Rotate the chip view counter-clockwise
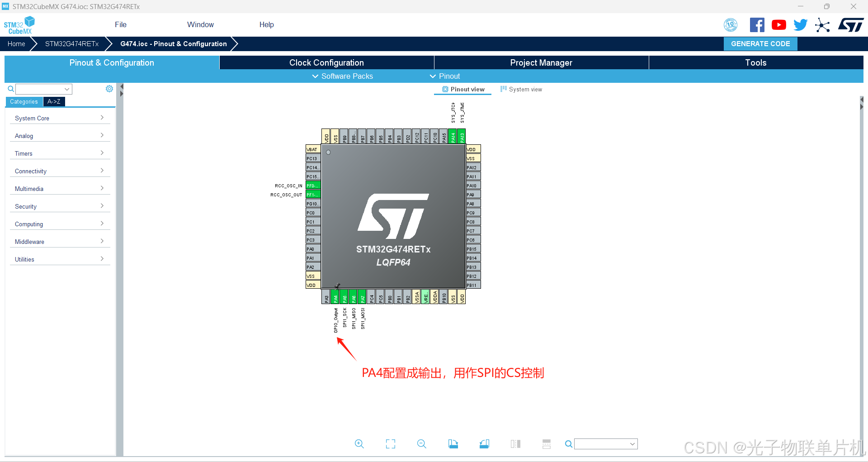 coord(484,444)
